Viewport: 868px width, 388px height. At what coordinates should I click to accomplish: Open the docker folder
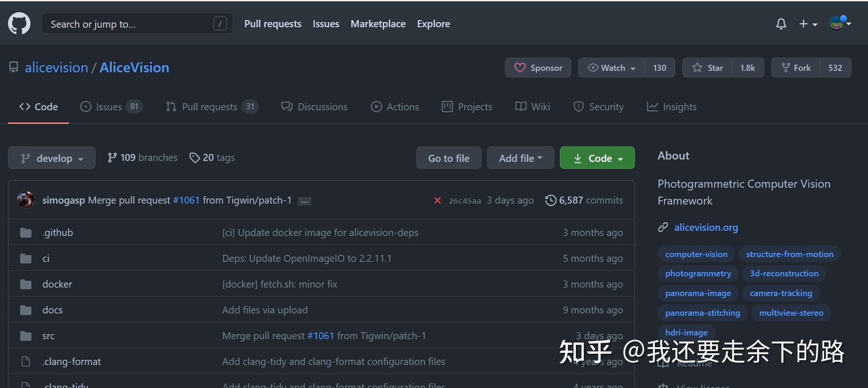57,284
